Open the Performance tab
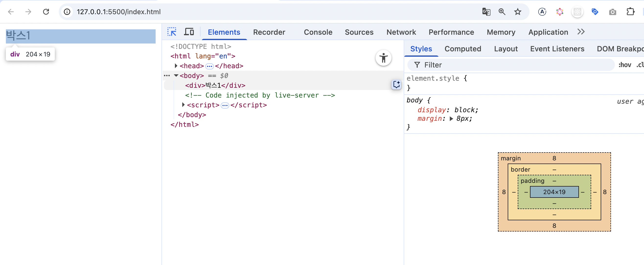Screen dimensions: 644x265 click(451, 32)
